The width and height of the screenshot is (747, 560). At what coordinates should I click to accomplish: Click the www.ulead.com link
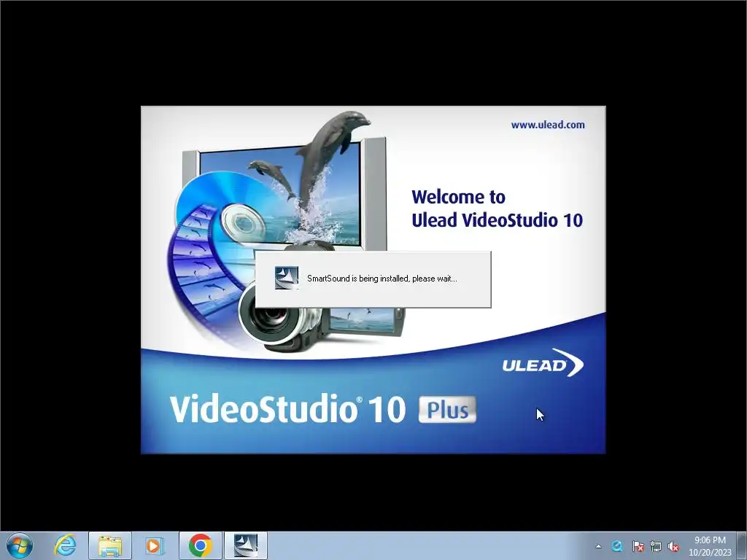(548, 125)
